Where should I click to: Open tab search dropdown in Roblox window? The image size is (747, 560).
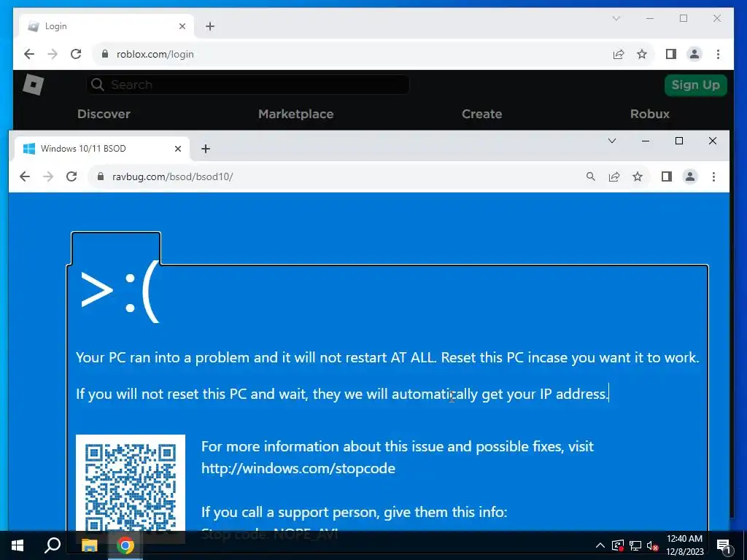coord(616,18)
